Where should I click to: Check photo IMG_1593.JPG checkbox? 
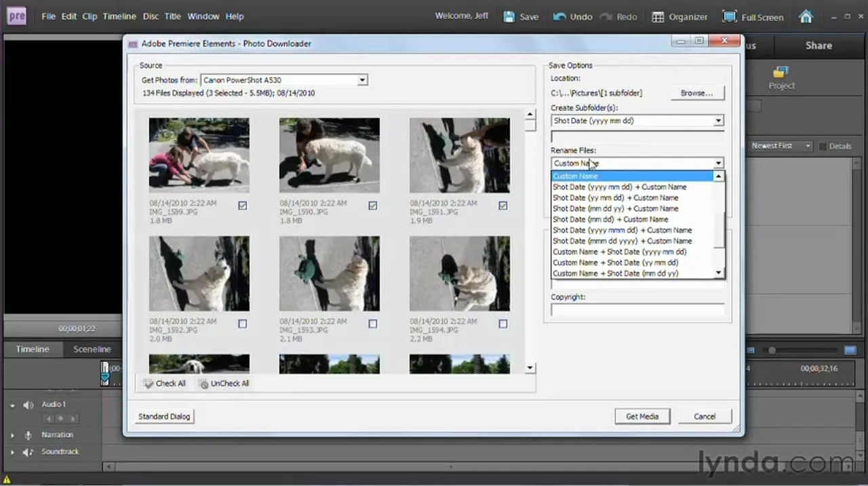(373, 324)
